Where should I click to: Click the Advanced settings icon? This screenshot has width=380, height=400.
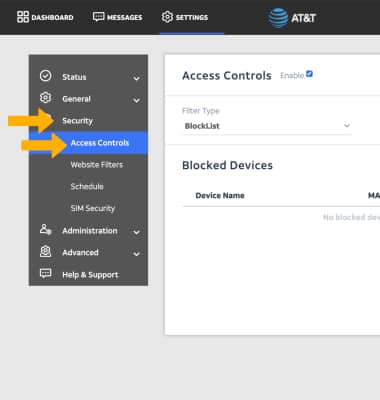[46, 251]
